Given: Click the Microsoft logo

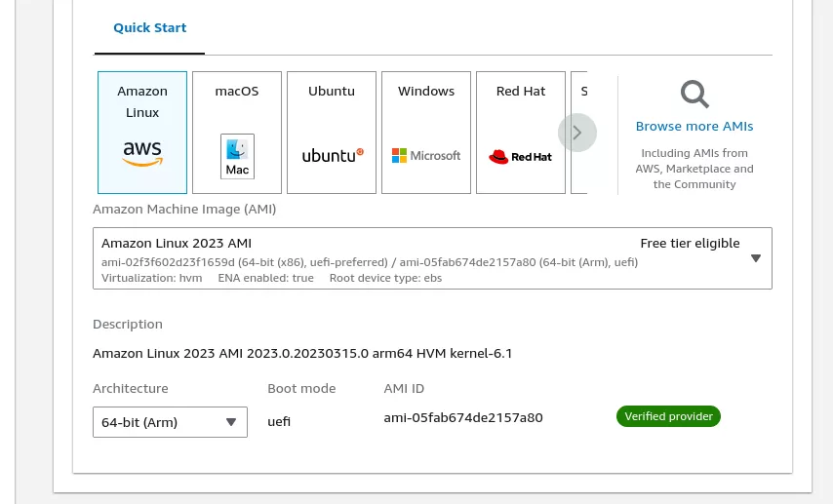Looking at the screenshot, I should point(426,156).
